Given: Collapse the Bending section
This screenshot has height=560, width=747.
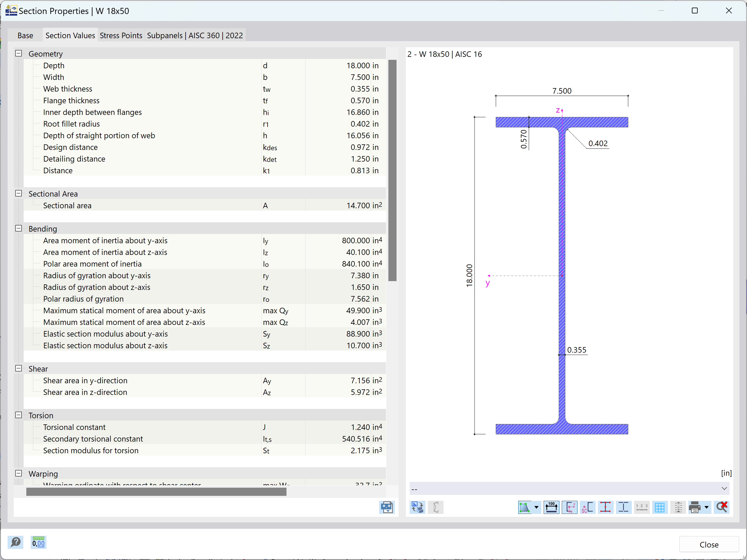Looking at the screenshot, I should click(x=20, y=228).
